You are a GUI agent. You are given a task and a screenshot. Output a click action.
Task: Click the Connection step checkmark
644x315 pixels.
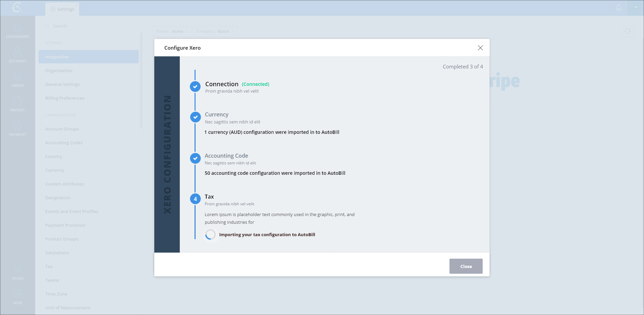click(x=195, y=87)
